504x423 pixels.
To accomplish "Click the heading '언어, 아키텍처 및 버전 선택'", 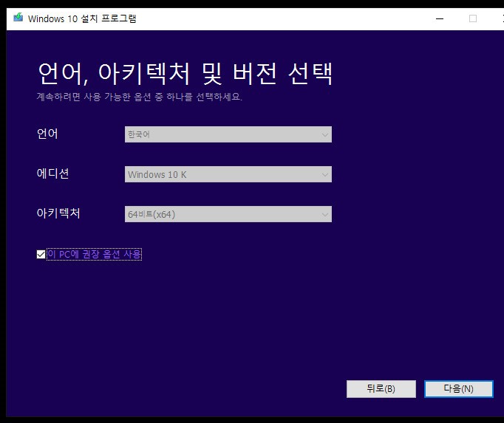I will (185, 74).
